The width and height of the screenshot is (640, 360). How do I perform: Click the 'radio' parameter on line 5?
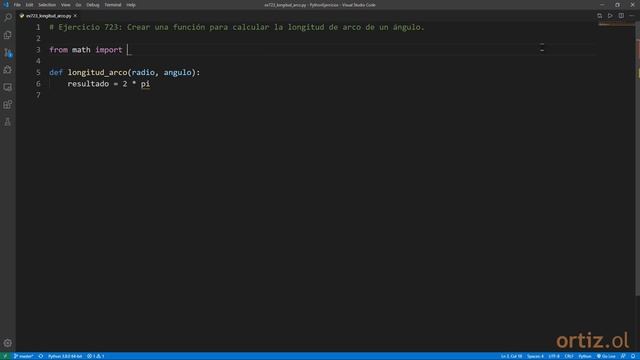pos(143,73)
